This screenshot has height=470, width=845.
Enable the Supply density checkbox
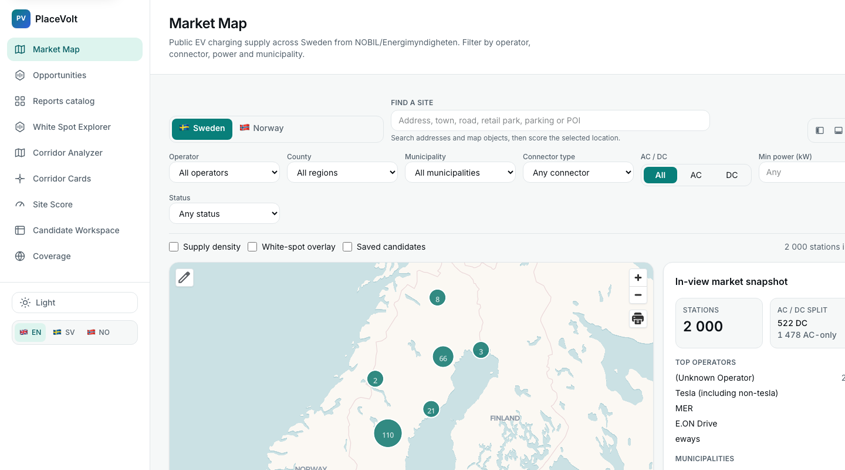pyautogui.click(x=174, y=247)
